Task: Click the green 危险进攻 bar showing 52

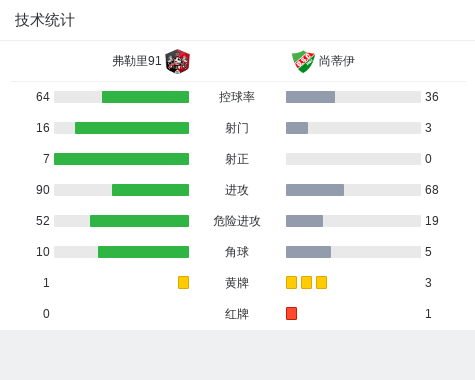Action: (x=139, y=221)
